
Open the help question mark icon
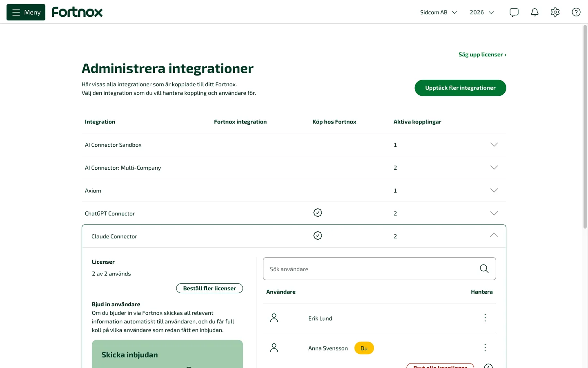click(576, 12)
